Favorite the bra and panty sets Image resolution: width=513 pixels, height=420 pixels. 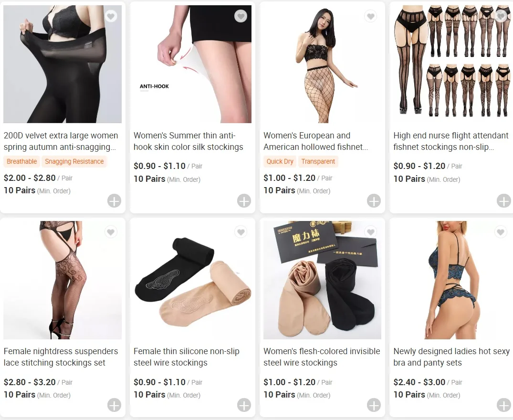[501, 232]
